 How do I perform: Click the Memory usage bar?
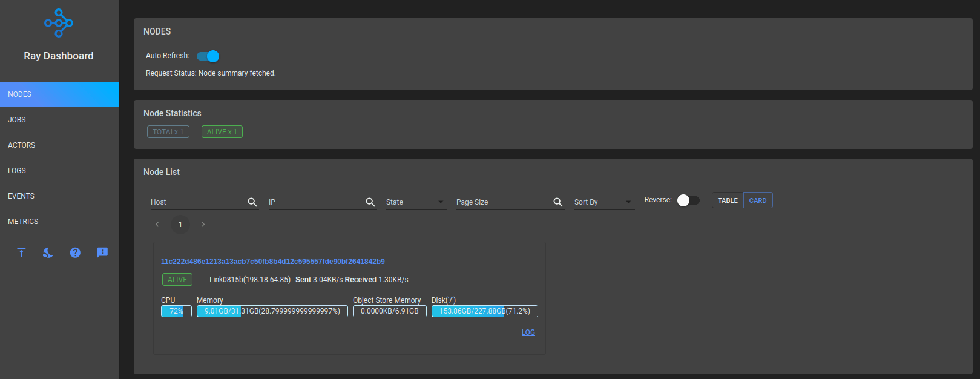(x=272, y=311)
